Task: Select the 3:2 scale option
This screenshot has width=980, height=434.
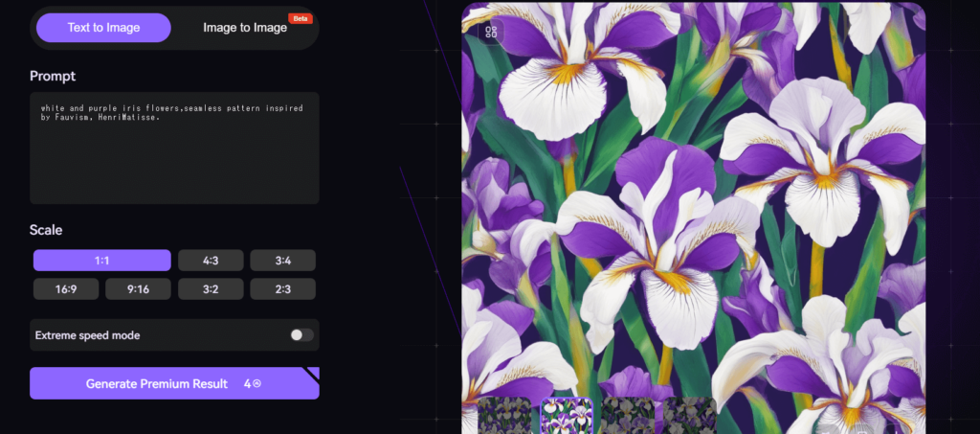Action: point(211,289)
